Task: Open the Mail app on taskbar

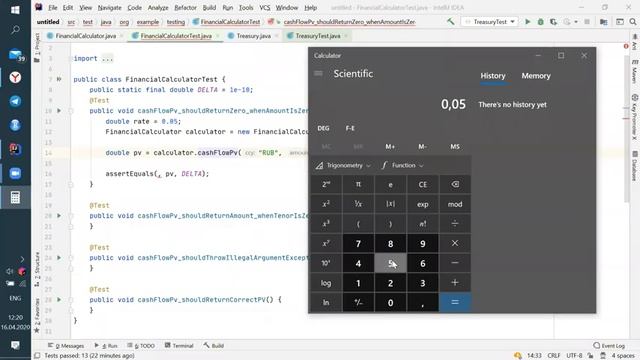Action: [15, 55]
